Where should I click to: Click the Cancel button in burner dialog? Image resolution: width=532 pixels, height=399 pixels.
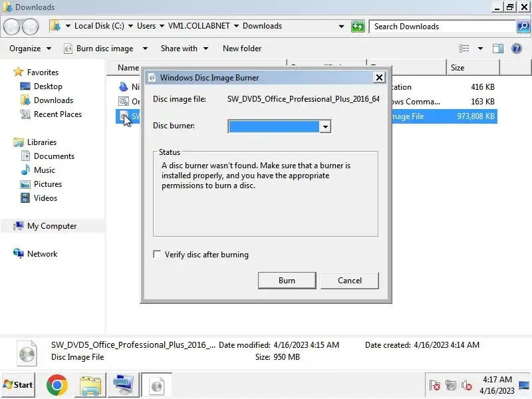[x=350, y=281]
